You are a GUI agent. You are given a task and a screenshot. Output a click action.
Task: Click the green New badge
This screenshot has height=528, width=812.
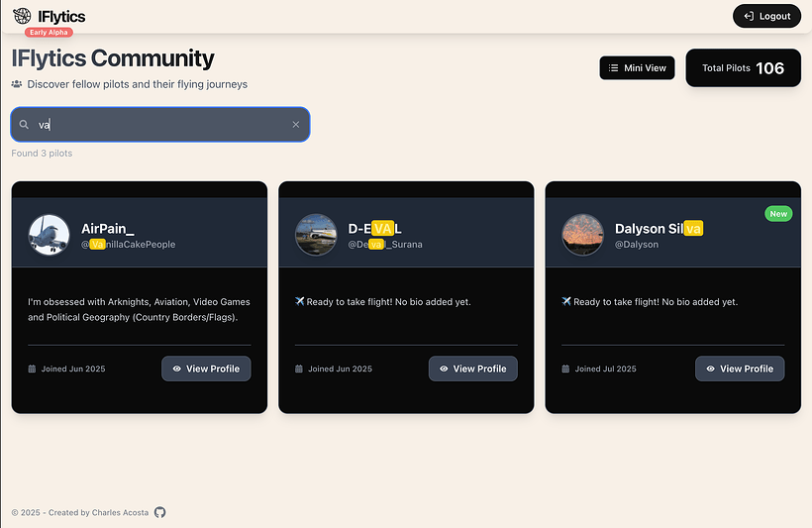click(x=778, y=214)
